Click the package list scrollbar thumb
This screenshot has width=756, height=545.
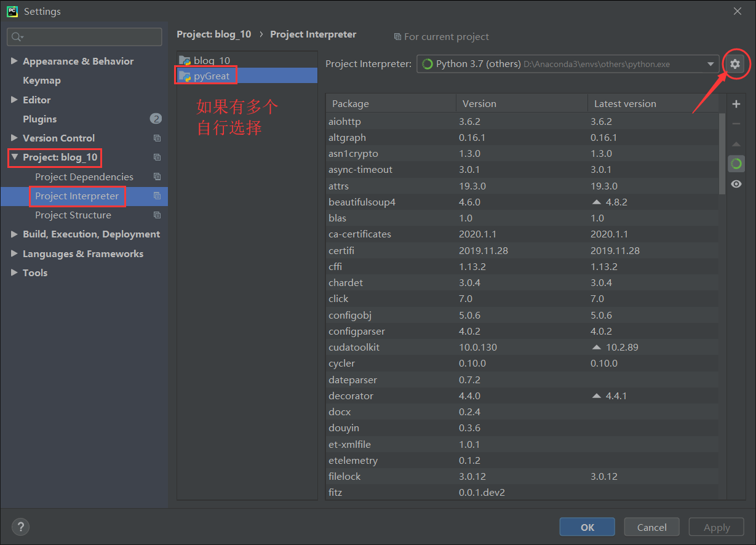tap(722, 153)
